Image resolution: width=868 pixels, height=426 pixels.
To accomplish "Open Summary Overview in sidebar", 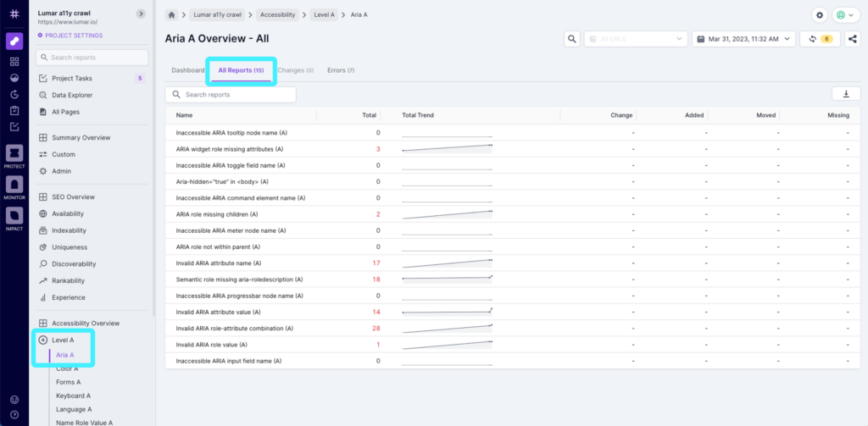I will click(81, 138).
